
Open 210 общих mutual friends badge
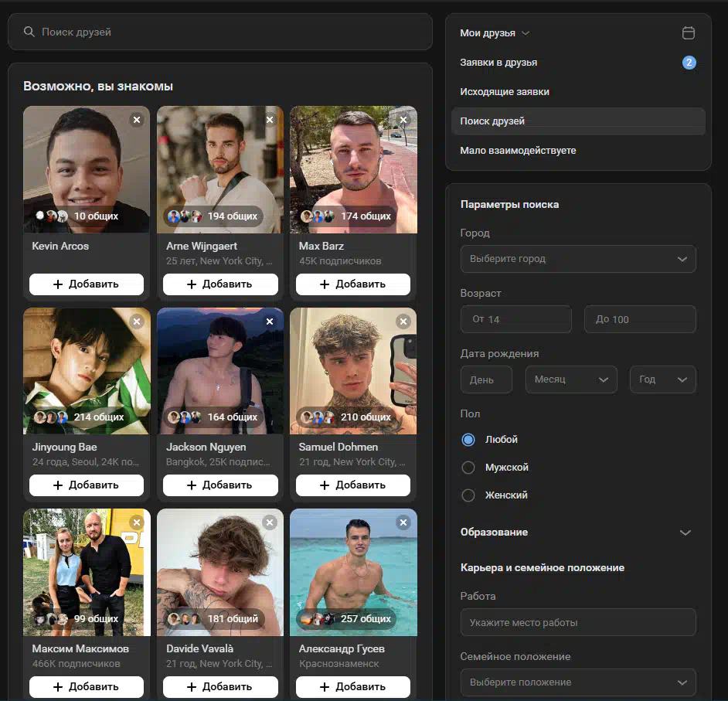coord(346,417)
